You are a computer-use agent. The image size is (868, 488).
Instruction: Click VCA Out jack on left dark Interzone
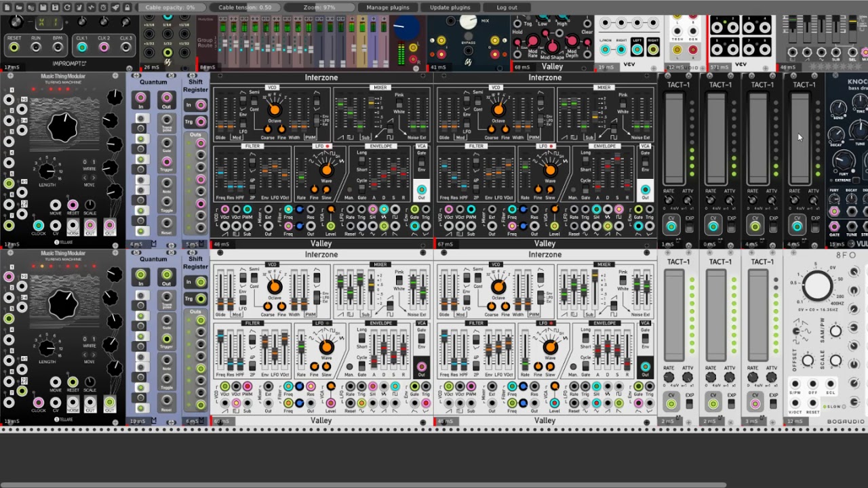click(421, 190)
